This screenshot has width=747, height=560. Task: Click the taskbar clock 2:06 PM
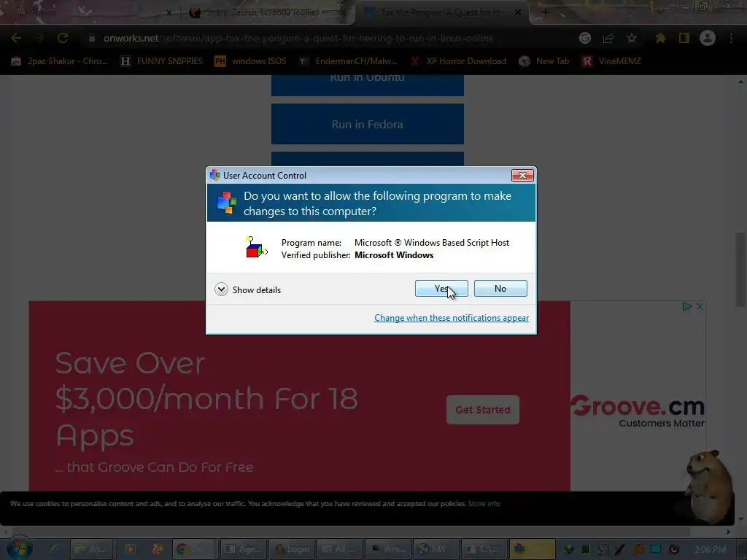[710, 550]
